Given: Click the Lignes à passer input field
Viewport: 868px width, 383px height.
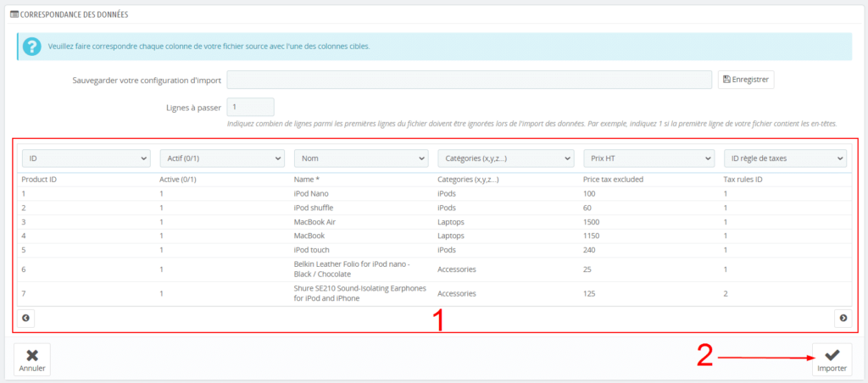Looking at the screenshot, I should tap(250, 108).
